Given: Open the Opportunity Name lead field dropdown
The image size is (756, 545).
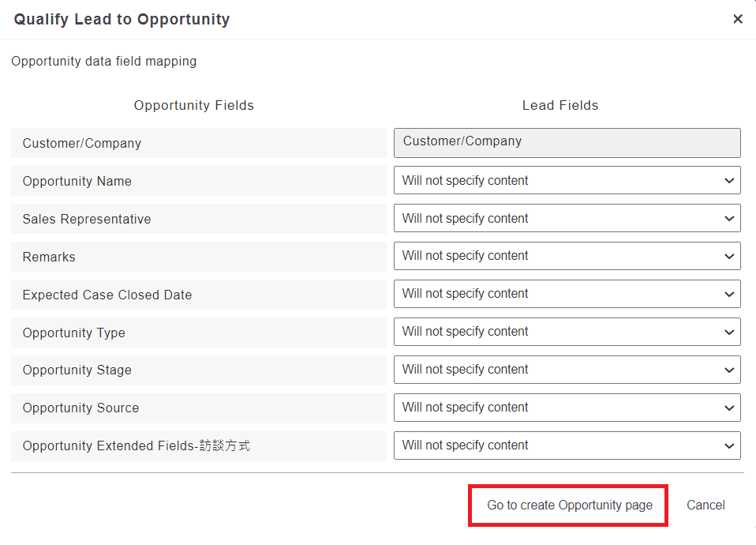Looking at the screenshot, I should 567,181.
